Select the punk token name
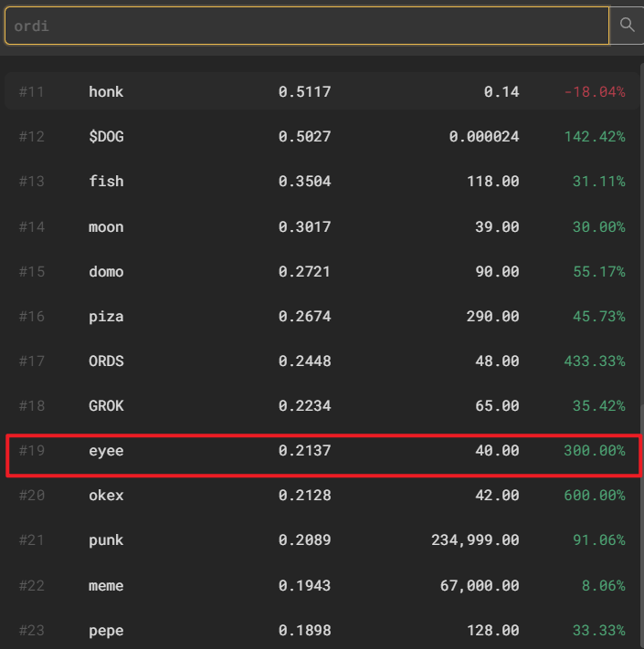644x649 pixels. click(x=106, y=540)
